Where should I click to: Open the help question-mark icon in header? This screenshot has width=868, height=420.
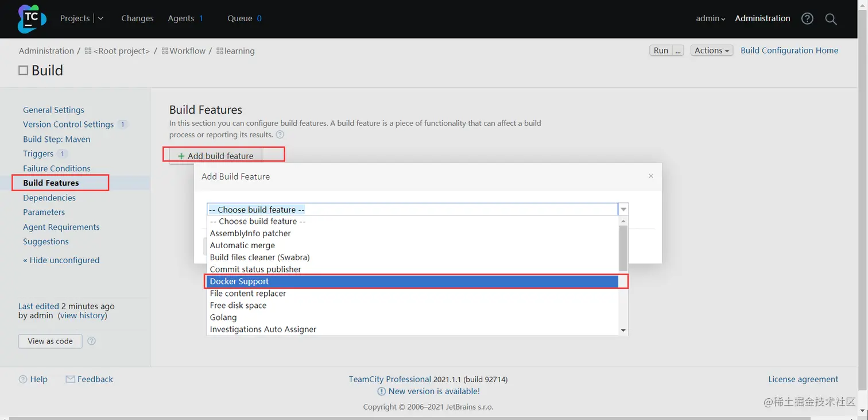(x=807, y=18)
